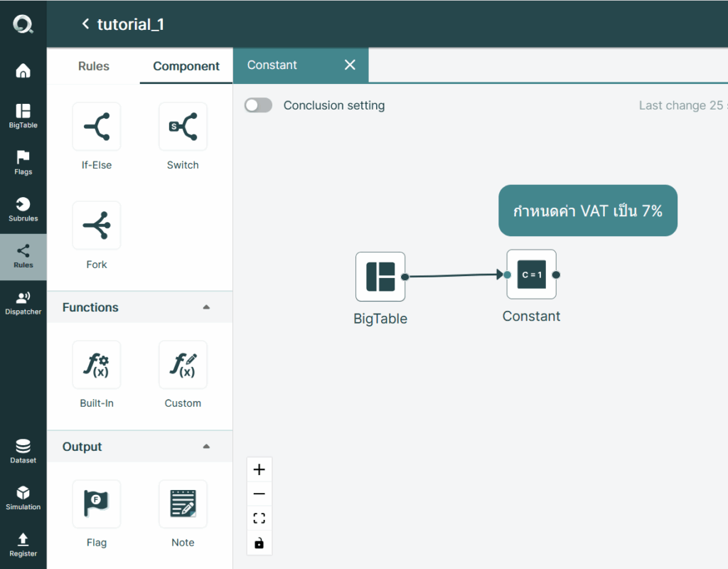Viewport: 728px width, 569px height.
Task: Go back using the tutorial_1 chevron
Action: (x=85, y=23)
